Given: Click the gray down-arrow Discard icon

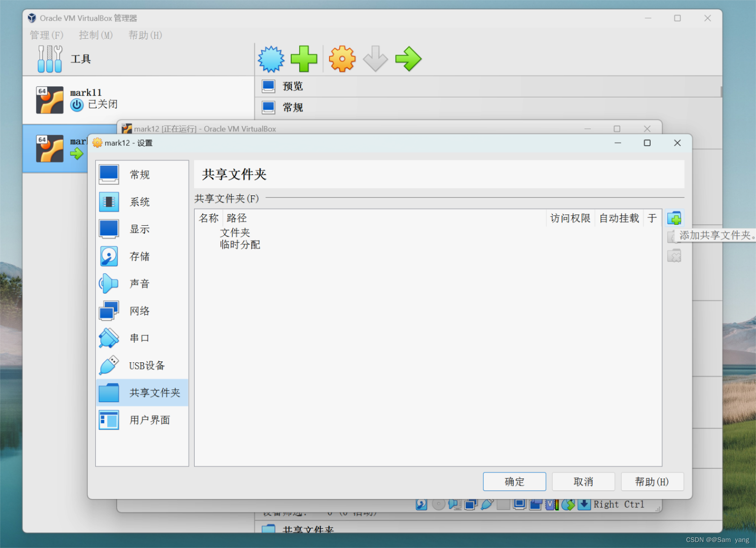Looking at the screenshot, I should click(375, 59).
